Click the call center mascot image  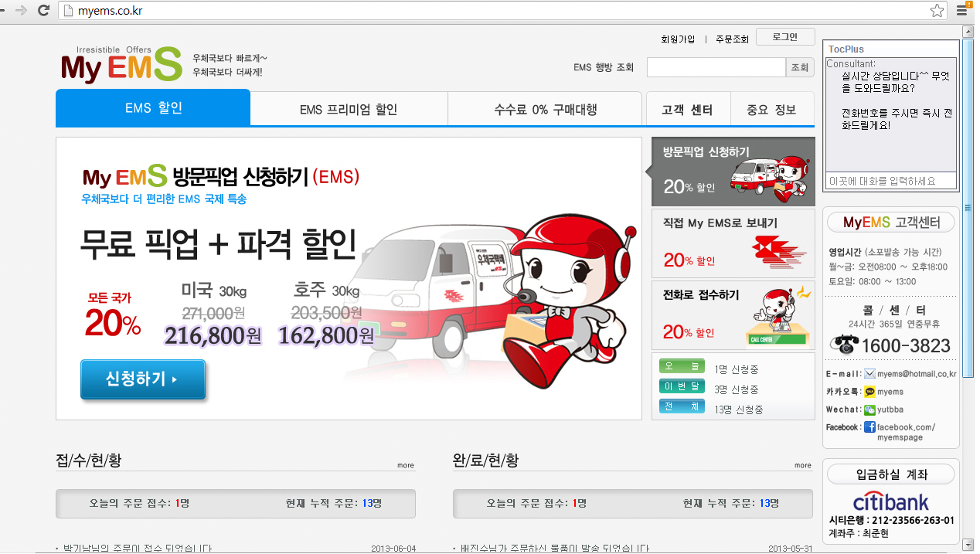point(778,317)
